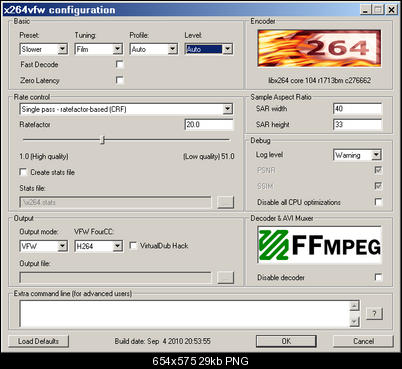
Task: Open the VFW FourCC dropdown showing H264
Action: 99,246
